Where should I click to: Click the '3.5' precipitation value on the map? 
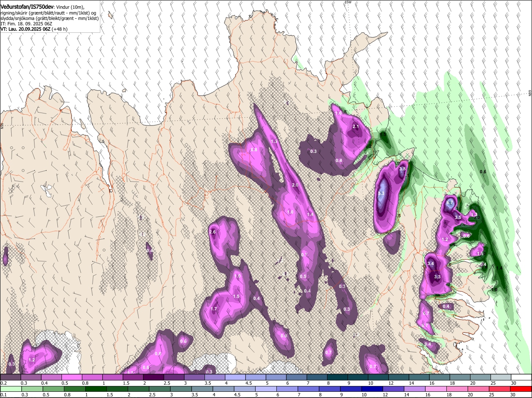coord(458,217)
